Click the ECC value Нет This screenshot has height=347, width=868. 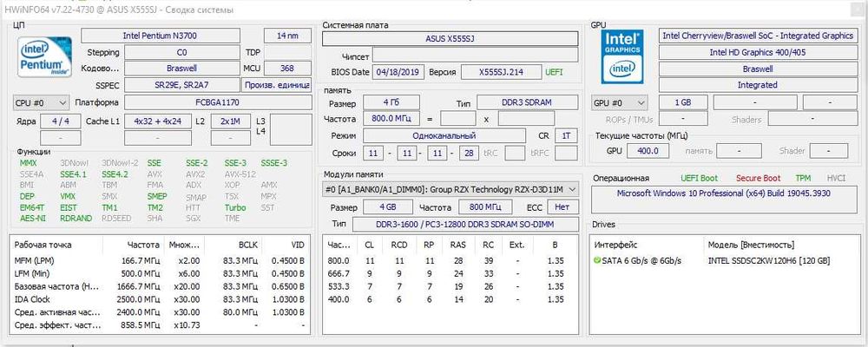[x=563, y=207]
